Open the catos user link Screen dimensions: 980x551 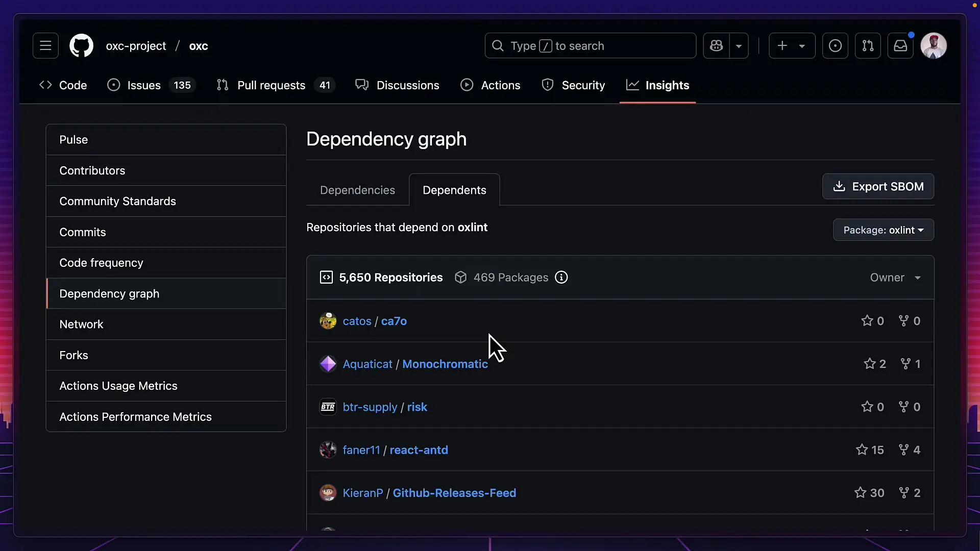click(357, 321)
